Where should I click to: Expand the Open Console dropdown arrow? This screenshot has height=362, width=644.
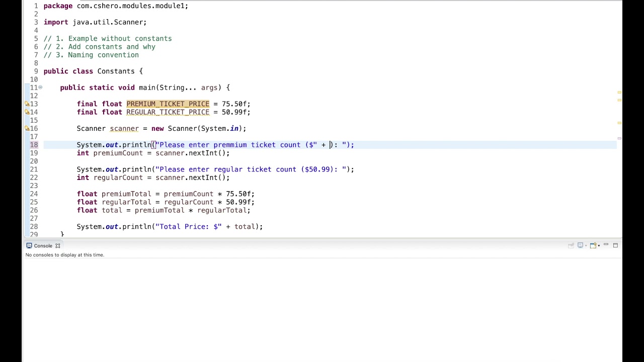point(599,246)
